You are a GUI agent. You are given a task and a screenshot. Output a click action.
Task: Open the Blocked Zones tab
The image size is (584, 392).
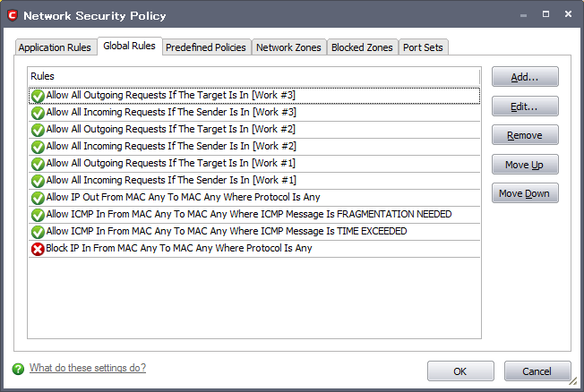click(362, 47)
